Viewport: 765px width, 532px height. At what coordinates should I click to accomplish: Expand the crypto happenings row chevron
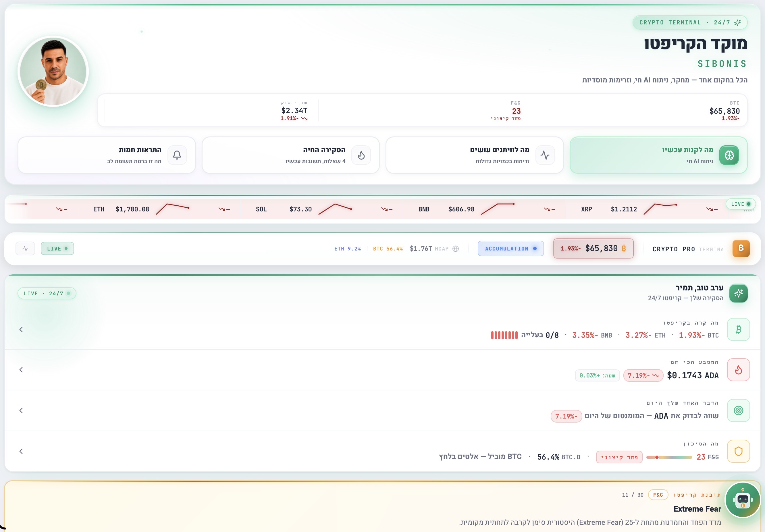[x=21, y=329]
